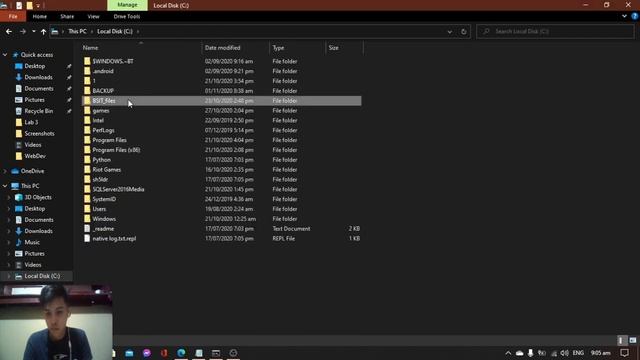The width and height of the screenshot is (640, 360).
Task: Select the Program Files (x86) folder icon
Action: pyautogui.click(x=87, y=150)
